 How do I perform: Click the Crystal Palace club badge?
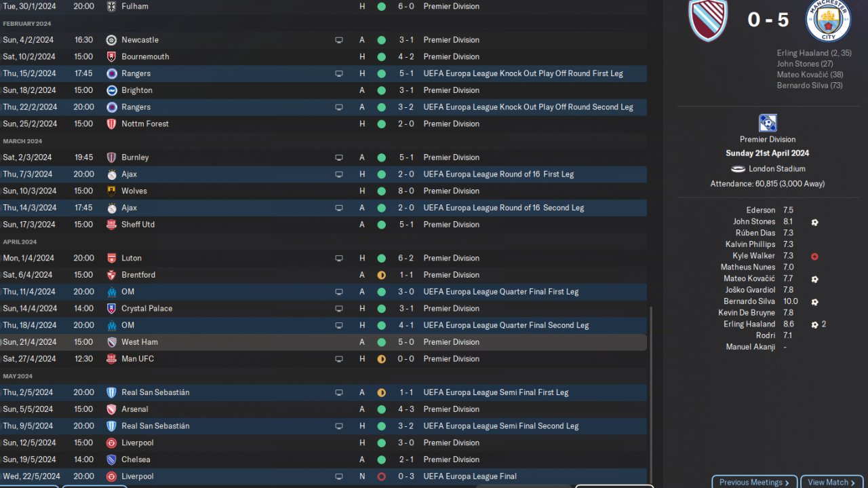[x=112, y=309]
